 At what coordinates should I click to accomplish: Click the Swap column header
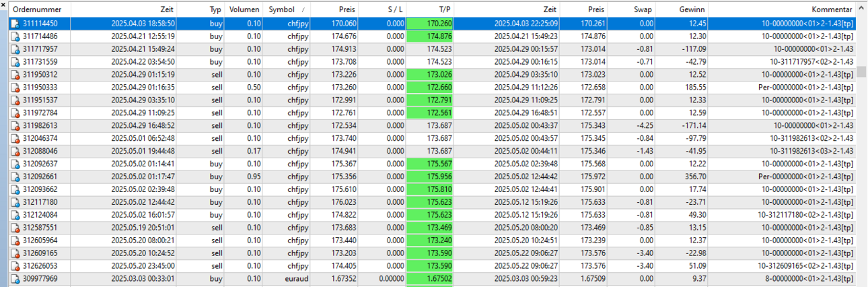tap(642, 10)
